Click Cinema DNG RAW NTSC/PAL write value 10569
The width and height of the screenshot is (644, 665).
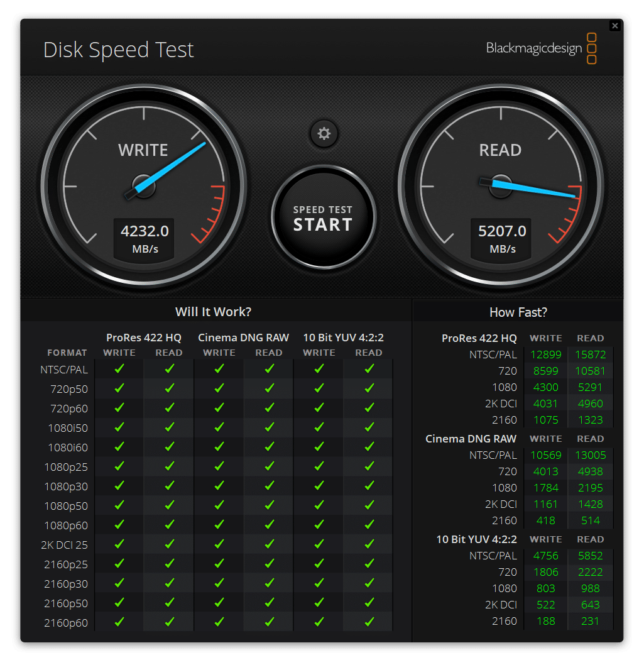coord(545,455)
